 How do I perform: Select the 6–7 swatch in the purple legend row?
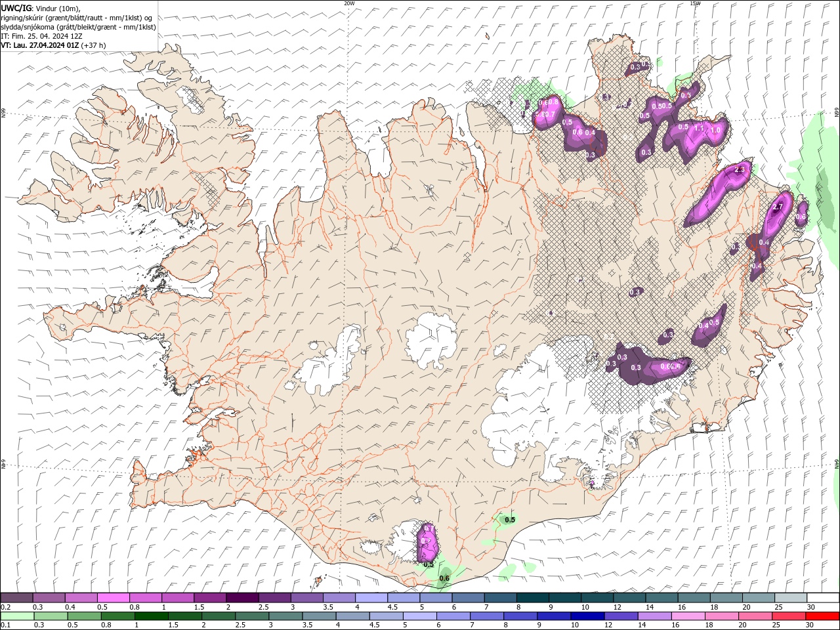click(468, 598)
